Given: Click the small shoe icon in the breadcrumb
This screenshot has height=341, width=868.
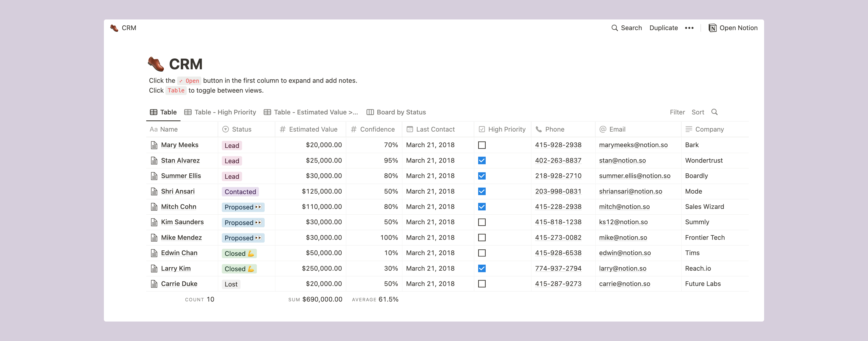Looking at the screenshot, I should pos(114,28).
